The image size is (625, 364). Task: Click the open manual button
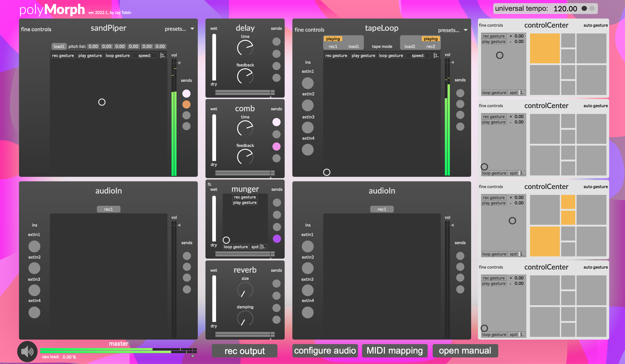465,351
